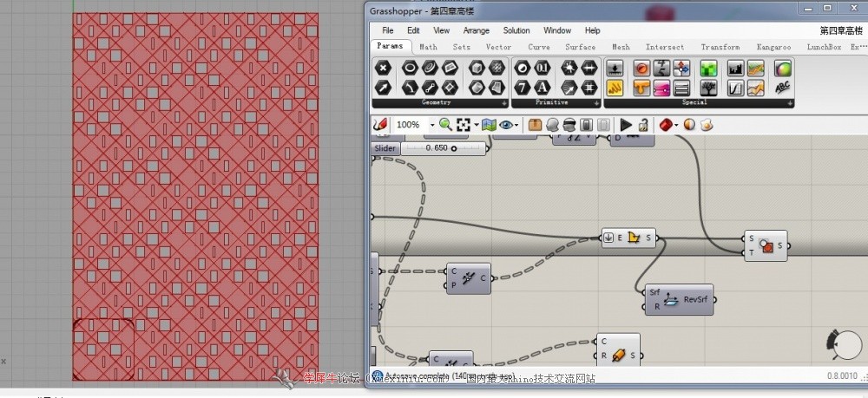This screenshot has width=868, height=398.
Task: Expand the zoom extents dropdown arrow
Action: pyautogui.click(x=477, y=126)
